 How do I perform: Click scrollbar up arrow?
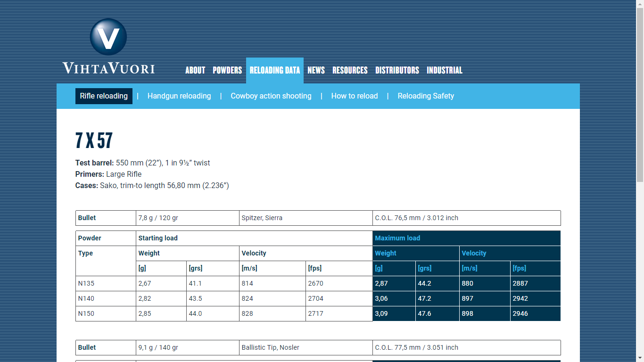click(x=640, y=4)
